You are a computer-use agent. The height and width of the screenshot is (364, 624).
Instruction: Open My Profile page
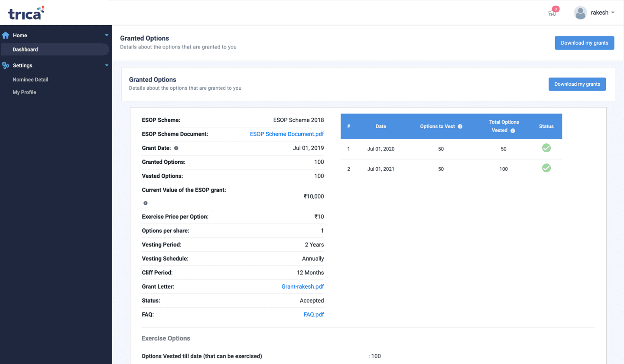[x=24, y=92]
